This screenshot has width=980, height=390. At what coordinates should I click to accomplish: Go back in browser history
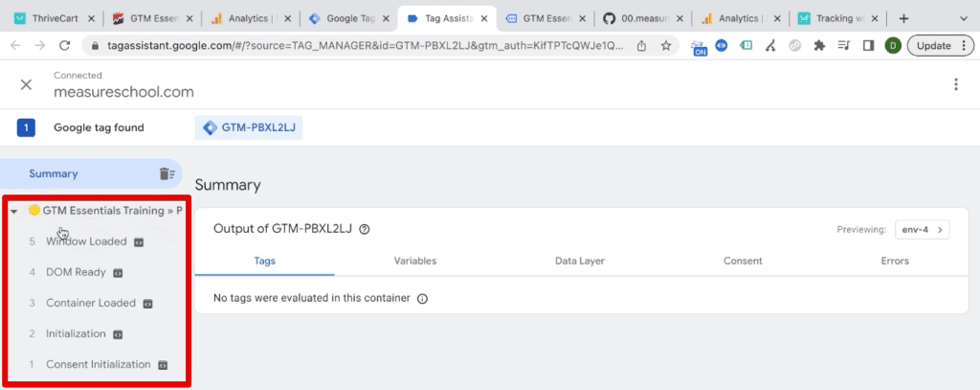(x=15, y=46)
